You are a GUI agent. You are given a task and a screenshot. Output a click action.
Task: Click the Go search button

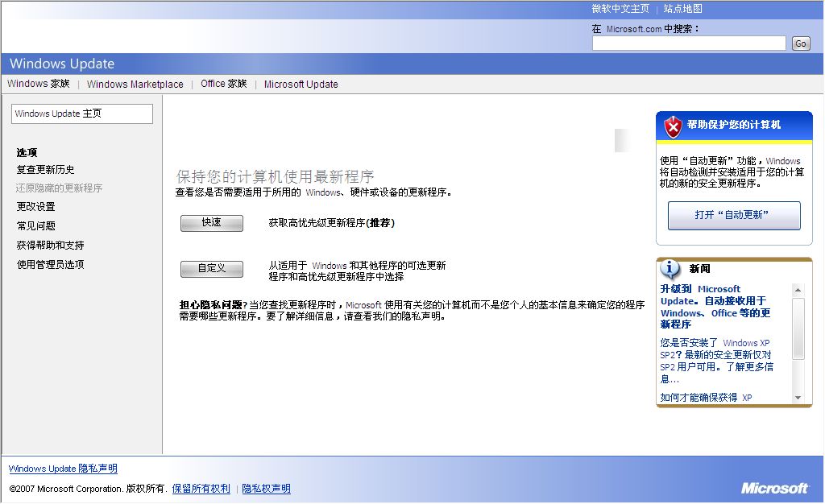coord(801,43)
